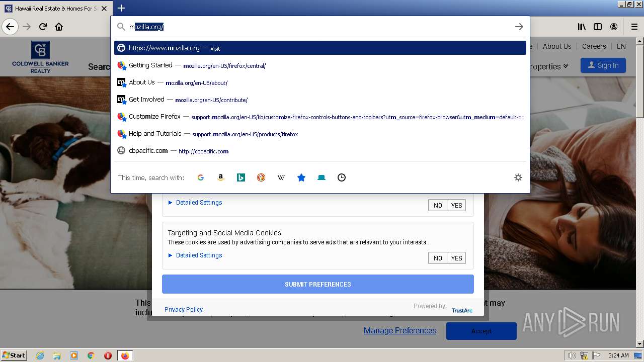Click Submit Preferences button

tap(318, 284)
